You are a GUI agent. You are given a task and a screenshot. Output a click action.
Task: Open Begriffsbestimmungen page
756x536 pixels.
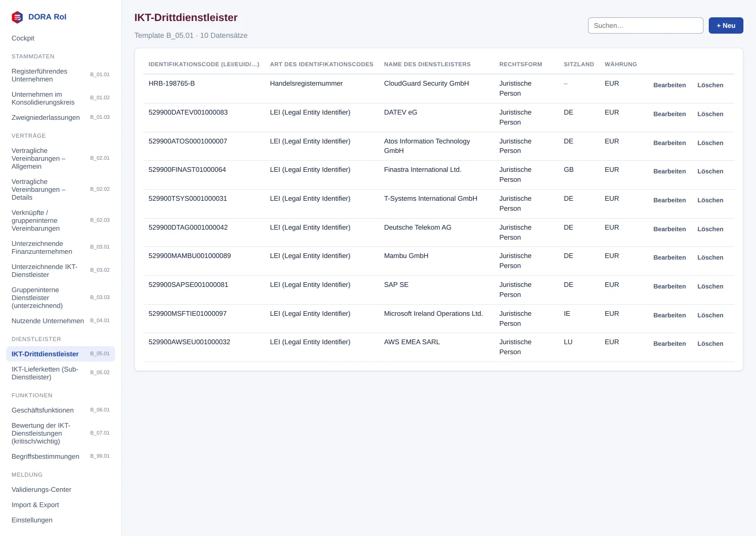point(60,457)
